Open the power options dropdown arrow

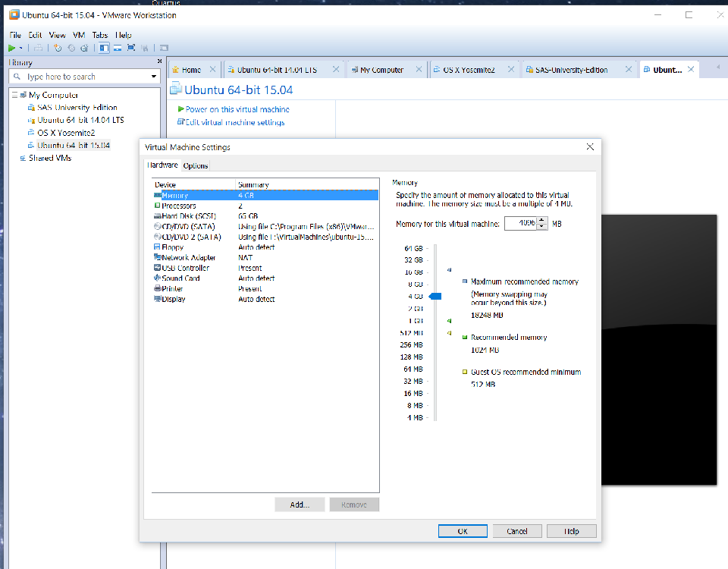(21, 48)
